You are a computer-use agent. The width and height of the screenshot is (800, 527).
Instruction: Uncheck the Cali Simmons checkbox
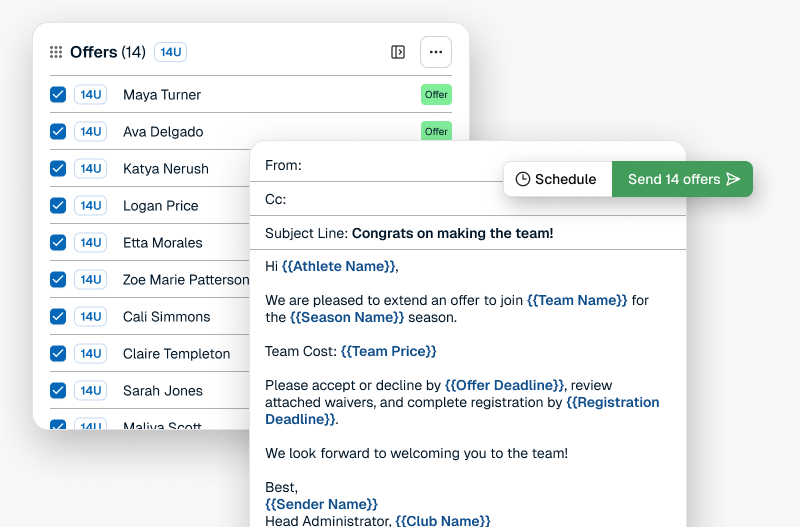pos(58,316)
